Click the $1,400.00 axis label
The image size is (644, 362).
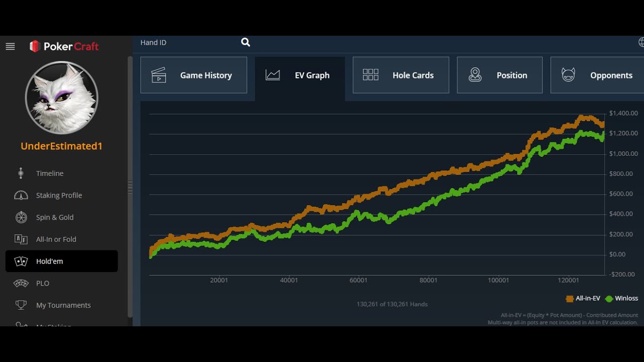[x=623, y=113]
